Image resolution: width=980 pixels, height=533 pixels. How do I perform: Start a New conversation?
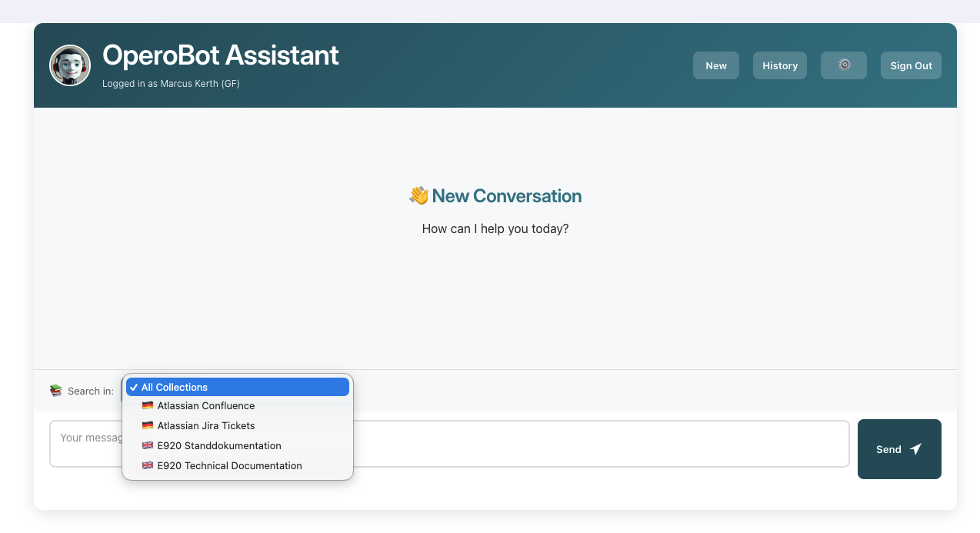(715, 65)
